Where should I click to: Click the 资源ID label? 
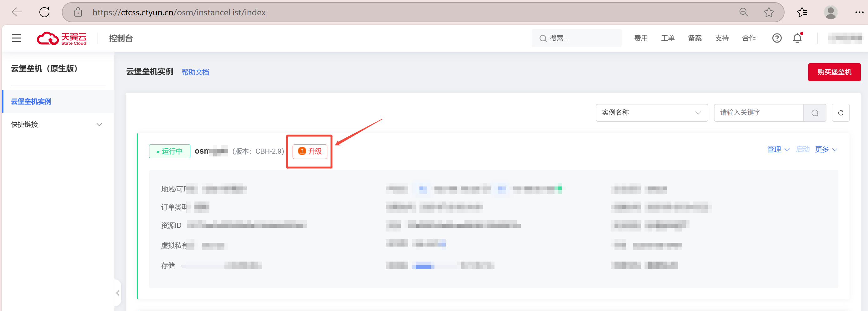[x=171, y=225]
